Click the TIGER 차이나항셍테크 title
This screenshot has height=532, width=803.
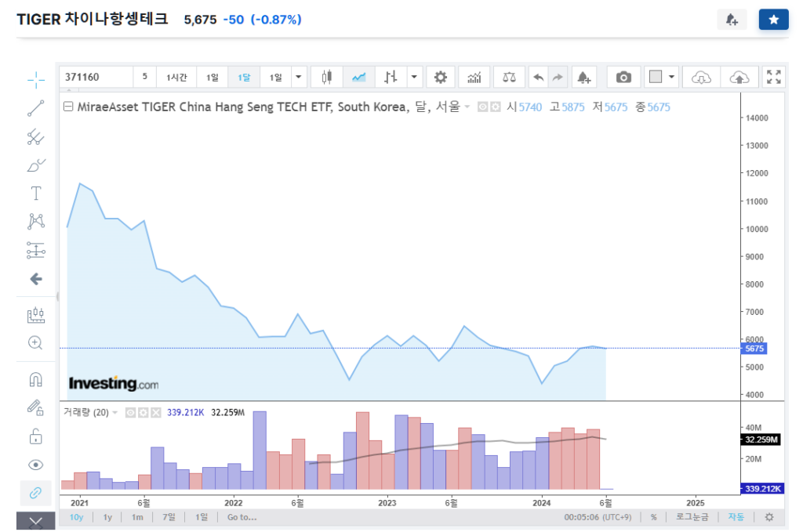tap(93, 19)
